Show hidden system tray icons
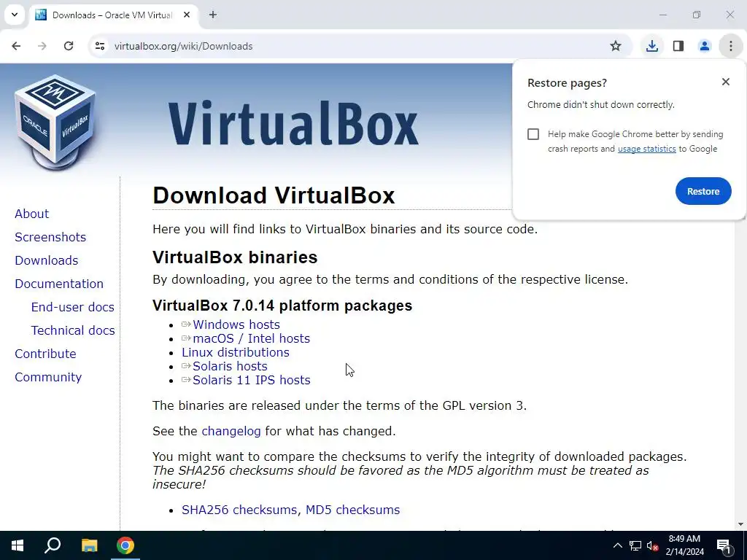This screenshot has width=747, height=560. (617, 545)
